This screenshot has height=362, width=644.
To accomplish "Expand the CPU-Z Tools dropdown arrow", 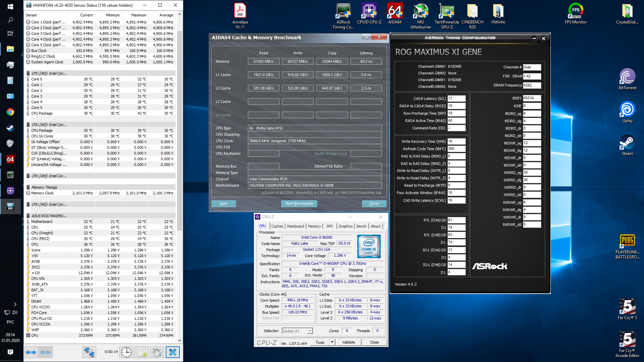I will pos(332,342).
